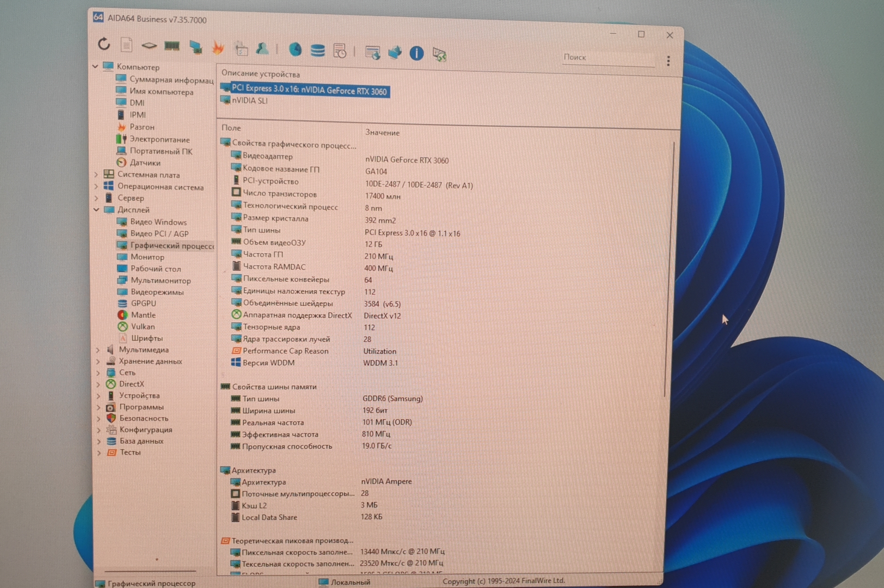The height and width of the screenshot is (588, 884).
Task: Open the Шрифты fonts item
Action: point(140,338)
